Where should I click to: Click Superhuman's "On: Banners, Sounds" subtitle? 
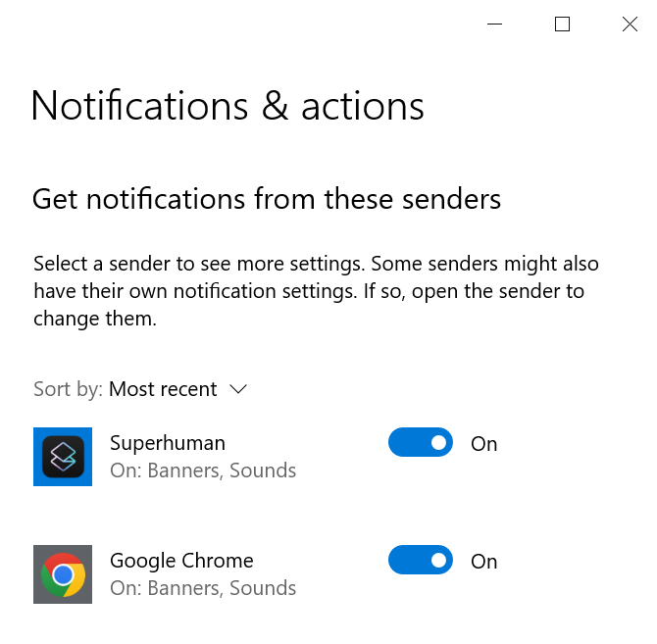[x=203, y=471]
